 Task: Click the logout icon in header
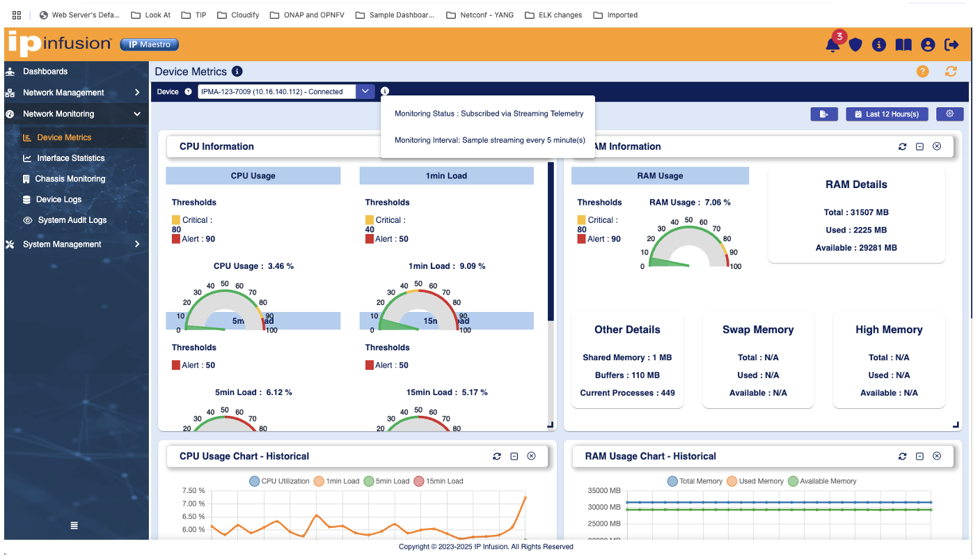(951, 45)
